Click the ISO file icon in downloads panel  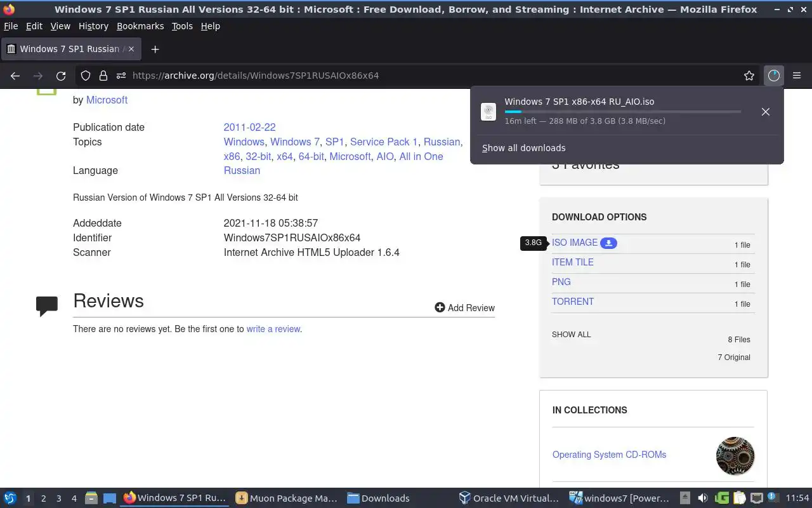point(488,112)
